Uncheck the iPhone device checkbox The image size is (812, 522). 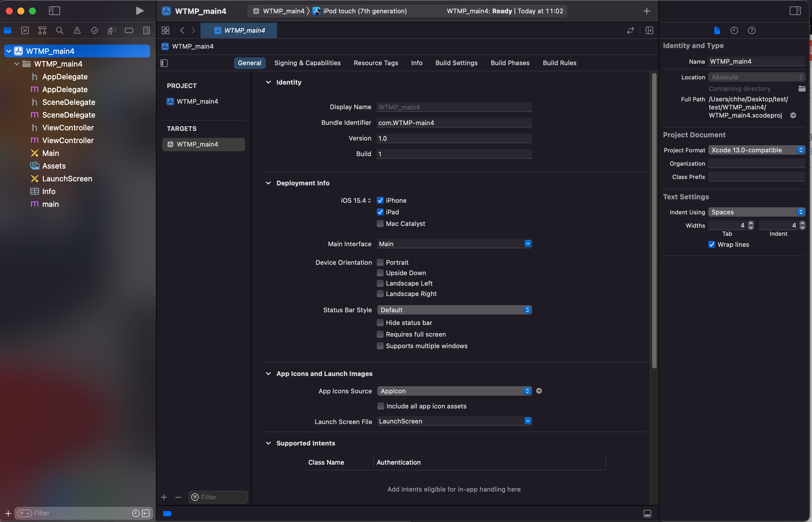pos(380,200)
